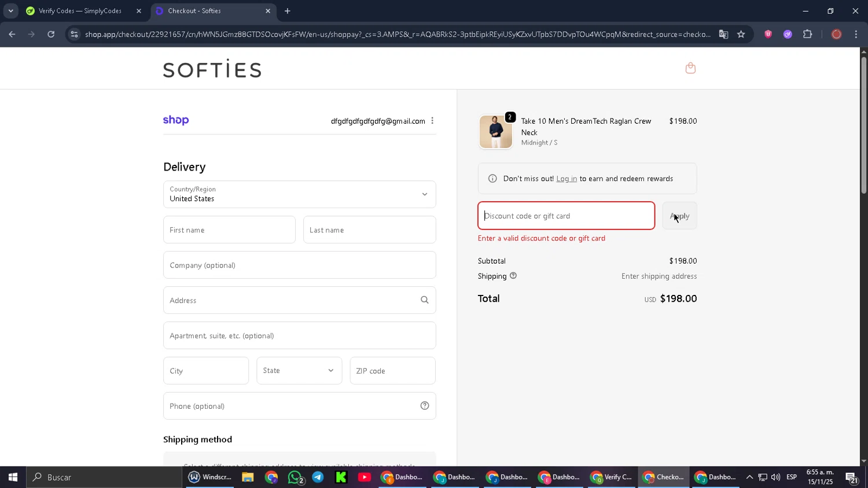Screen dimensions: 868x488
Task: Click the phone field help question icon
Action: point(425,406)
